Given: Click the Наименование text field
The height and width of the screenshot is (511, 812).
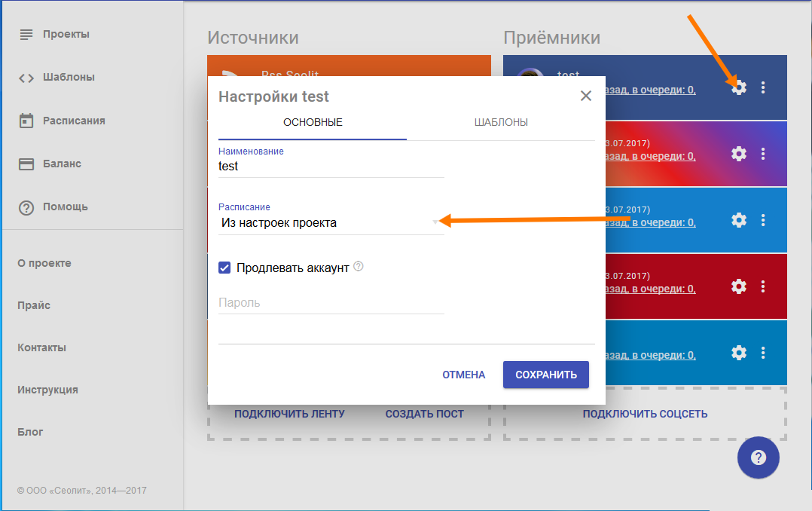Looking at the screenshot, I should click(x=330, y=167).
